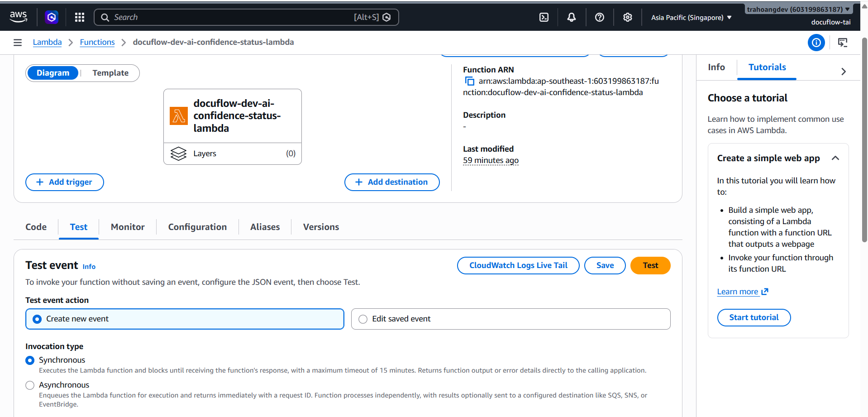Click the Layers stack icon
Image resolution: width=868 pixels, height=417 pixels.
click(x=178, y=153)
